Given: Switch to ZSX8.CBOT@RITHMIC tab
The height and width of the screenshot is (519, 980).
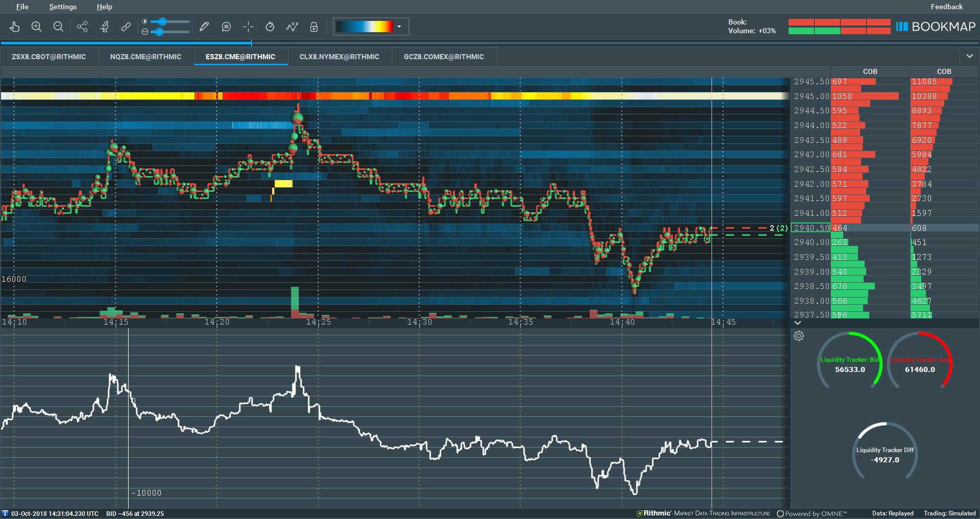Looking at the screenshot, I should click(x=49, y=57).
